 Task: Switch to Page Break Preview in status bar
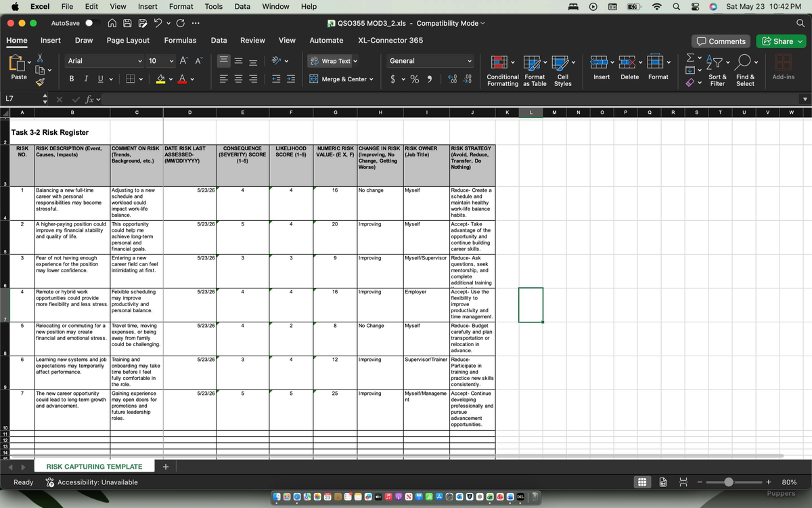683,482
